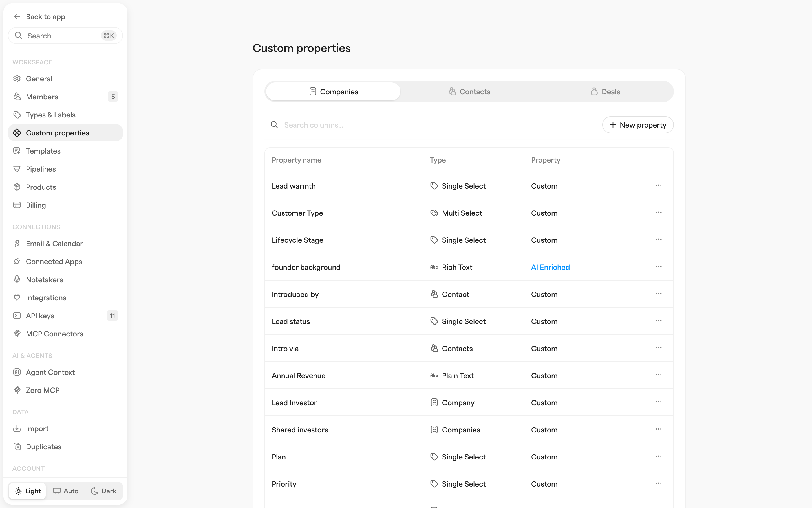This screenshot has height=508, width=812.
Task: Click the Plan property name
Action: (279, 457)
